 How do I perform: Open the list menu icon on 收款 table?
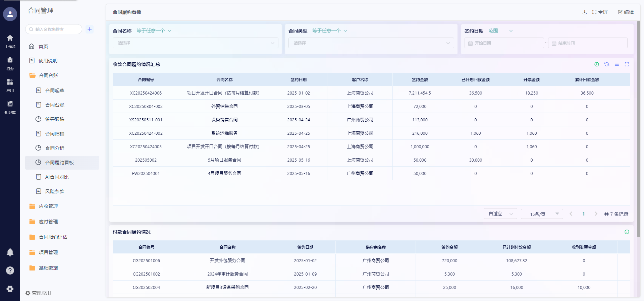[x=617, y=64]
